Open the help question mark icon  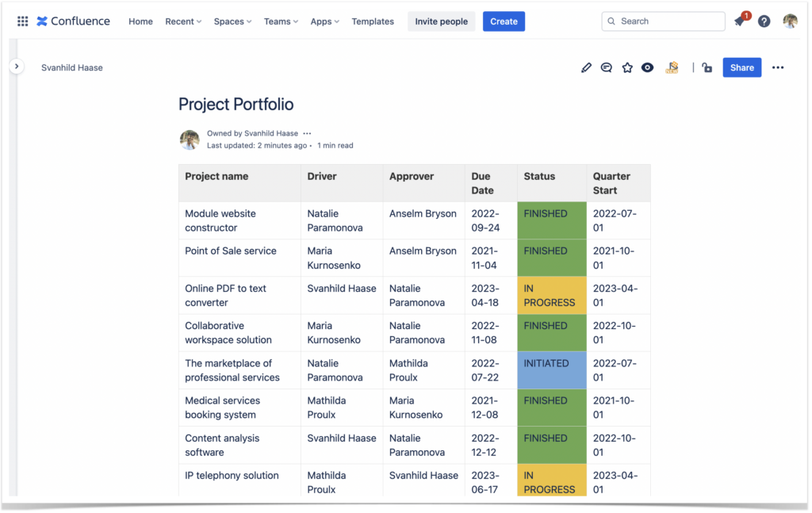(x=764, y=21)
